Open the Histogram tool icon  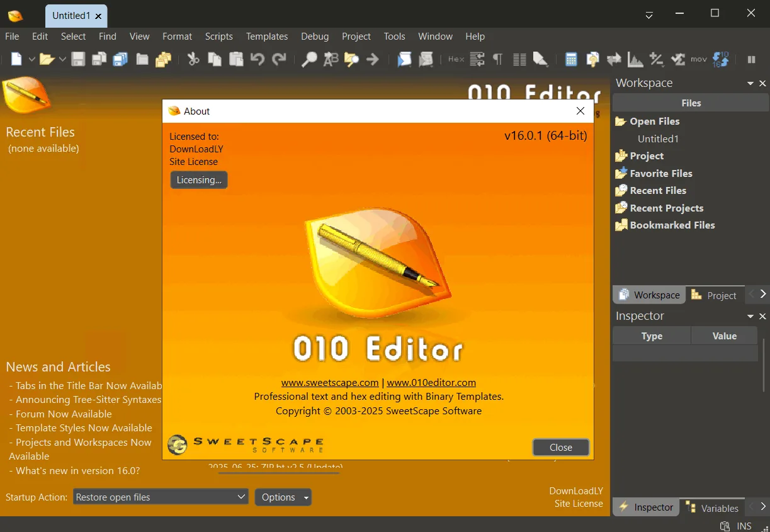pyautogui.click(x=635, y=59)
